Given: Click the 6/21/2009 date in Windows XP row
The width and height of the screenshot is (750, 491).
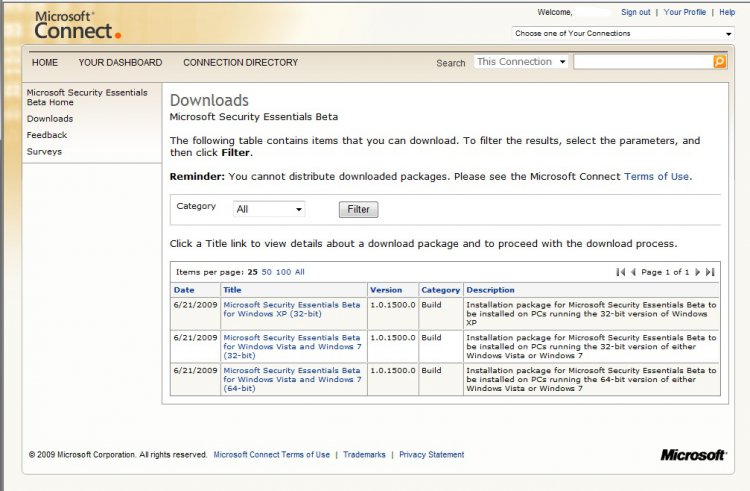Looking at the screenshot, I should 195,305.
